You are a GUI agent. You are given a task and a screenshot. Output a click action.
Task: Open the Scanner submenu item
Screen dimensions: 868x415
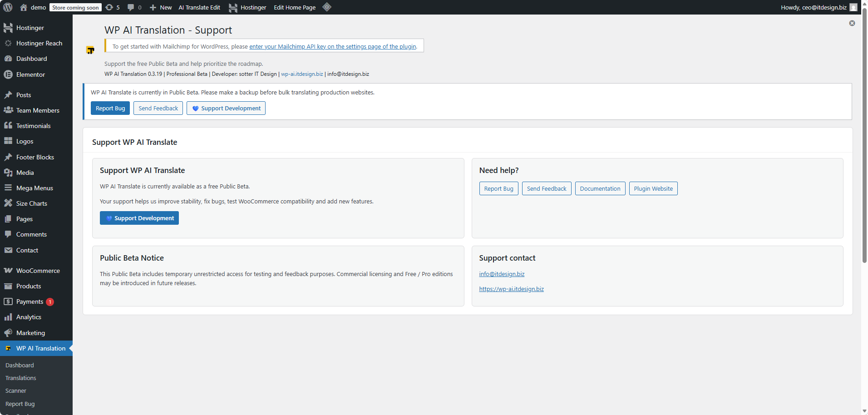point(16,390)
